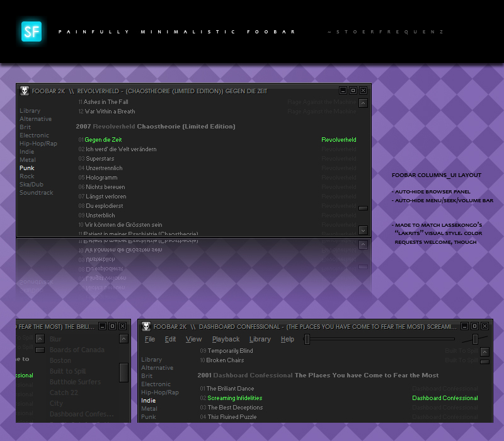The height and width of the screenshot is (441, 504).
Task: Close the Dashboard Confessional foobar window
Action: tap(484, 326)
